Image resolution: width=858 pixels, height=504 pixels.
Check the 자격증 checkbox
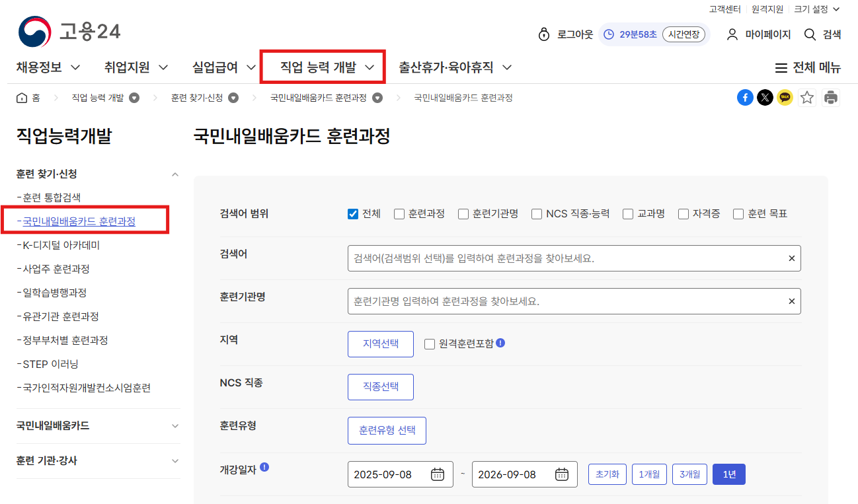click(683, 214)
